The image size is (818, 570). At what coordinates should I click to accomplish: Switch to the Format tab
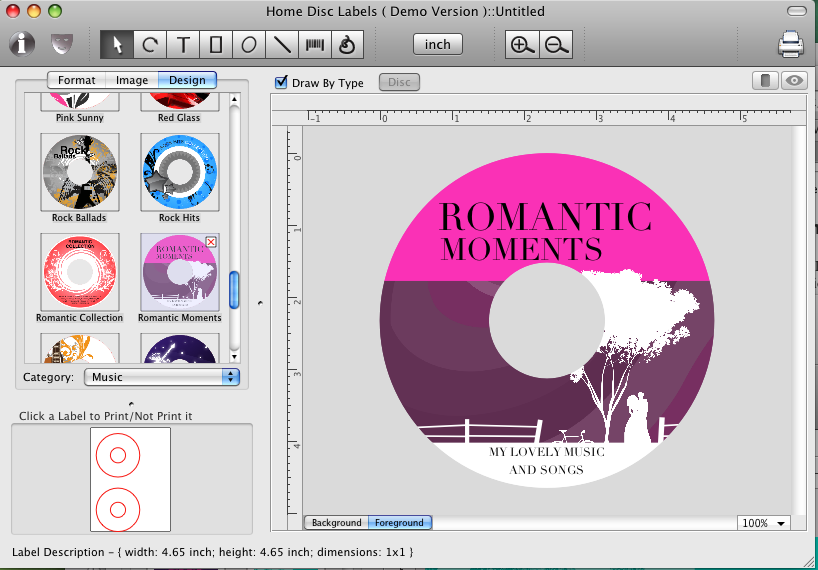click(x=77, y=80)
